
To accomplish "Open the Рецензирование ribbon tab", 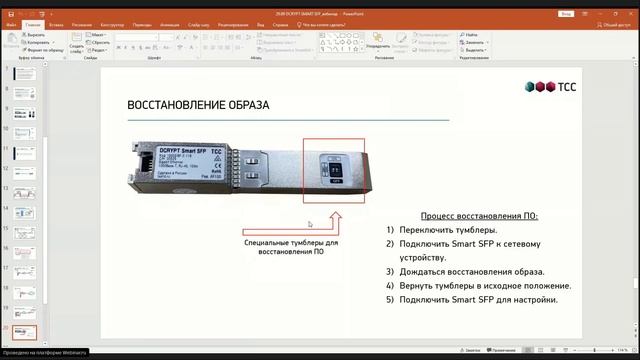I will coord(233,25).
